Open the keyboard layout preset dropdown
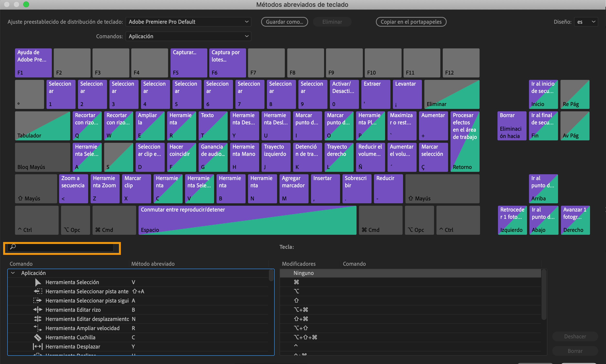606x364 pixels. [188, 22]
